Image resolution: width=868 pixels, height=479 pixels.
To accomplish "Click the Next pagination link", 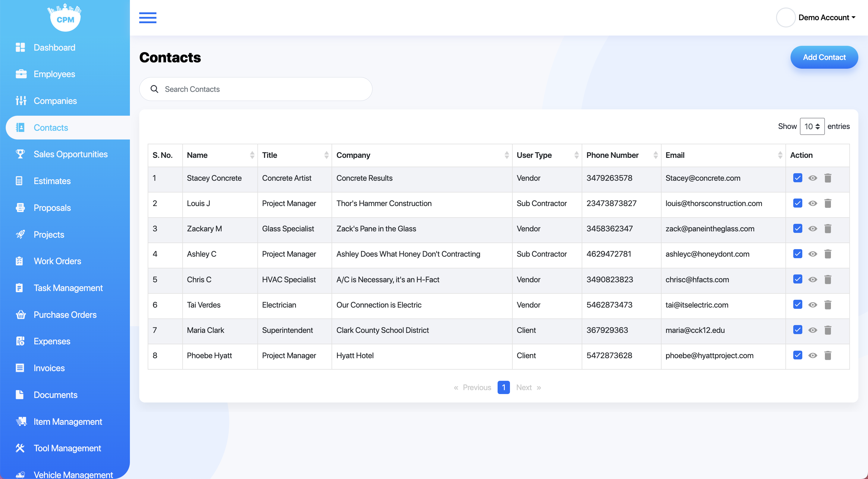I will point(528,387).
